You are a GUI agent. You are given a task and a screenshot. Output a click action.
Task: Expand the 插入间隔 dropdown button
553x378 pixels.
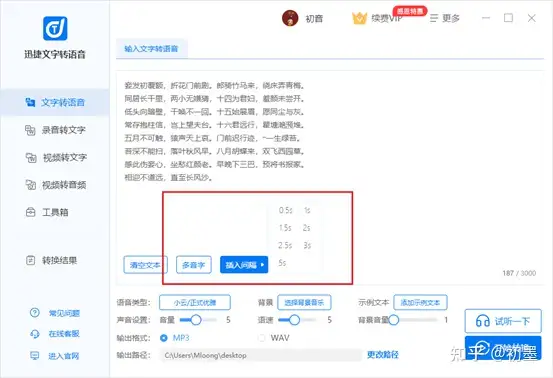click(x=244, y=265)
